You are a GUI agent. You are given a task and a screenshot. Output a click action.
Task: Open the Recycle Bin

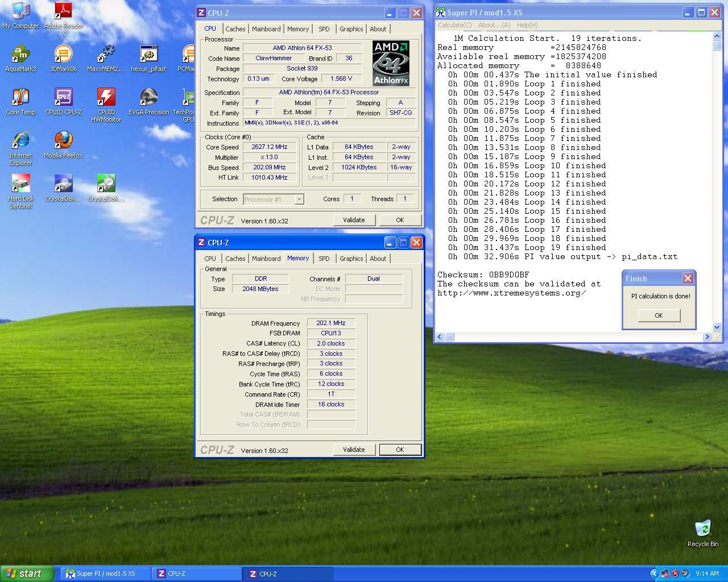point(703,533)
